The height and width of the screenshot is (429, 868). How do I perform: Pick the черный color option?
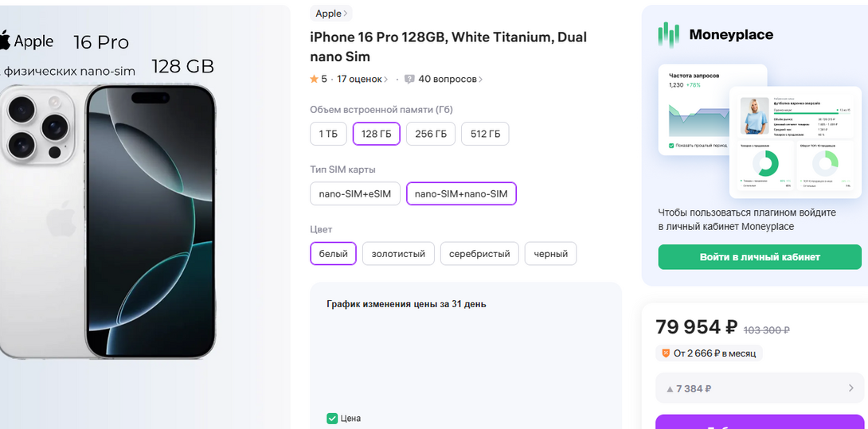[550, 254]
